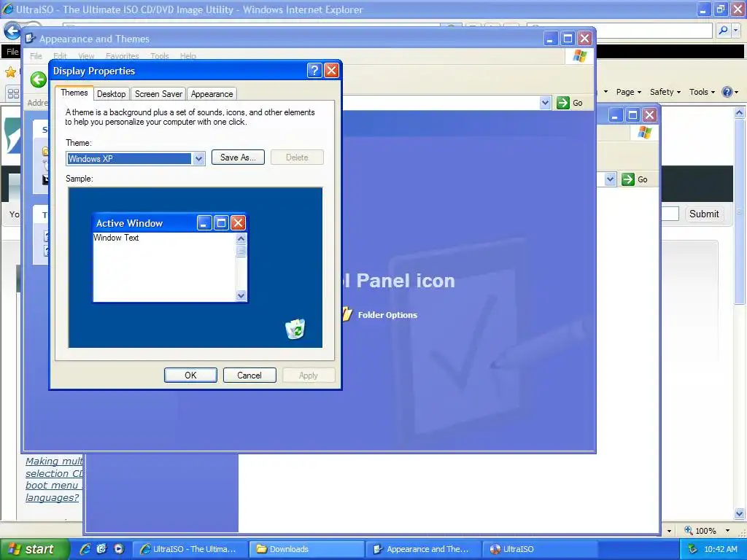The image size is (747, 560).
Task: Click the Save As... button
Action: pos(238,157)
